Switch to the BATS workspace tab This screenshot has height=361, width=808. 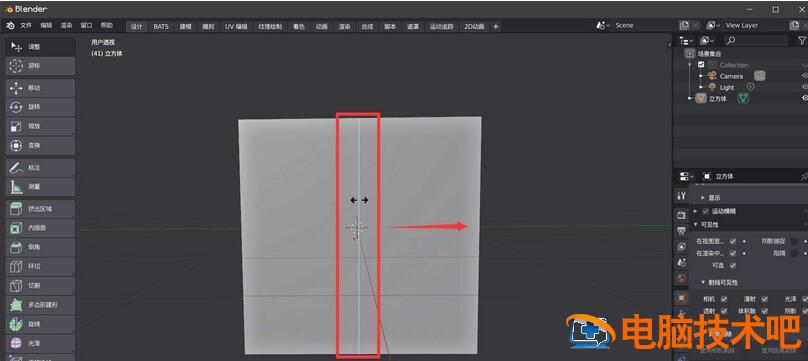tap(161, 27)
